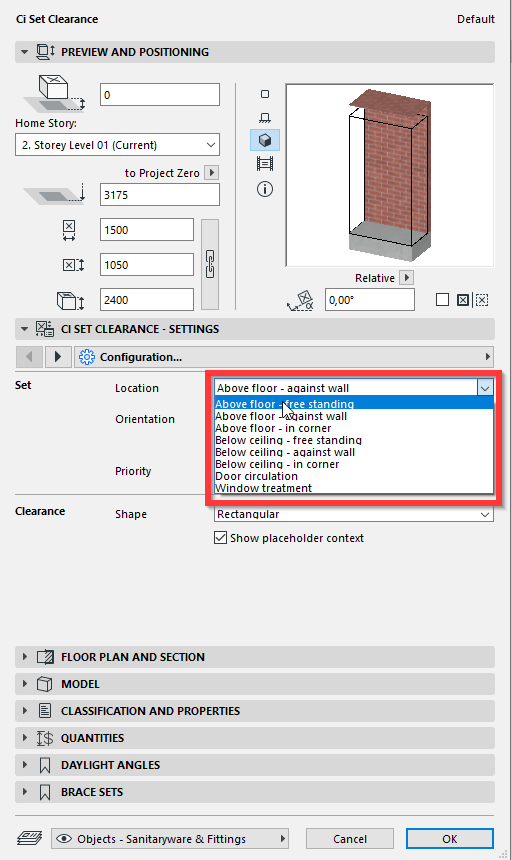
Task: Toggle the crossed-box mirror option
Action: (463, 300)
